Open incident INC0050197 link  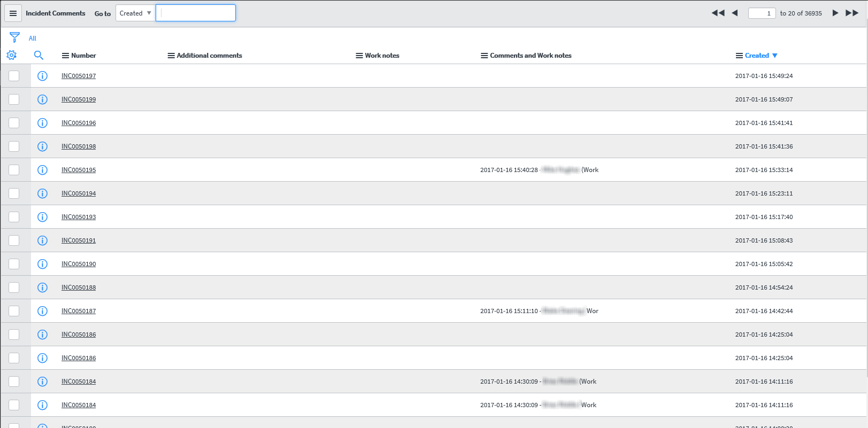click(x=79, y=76)
